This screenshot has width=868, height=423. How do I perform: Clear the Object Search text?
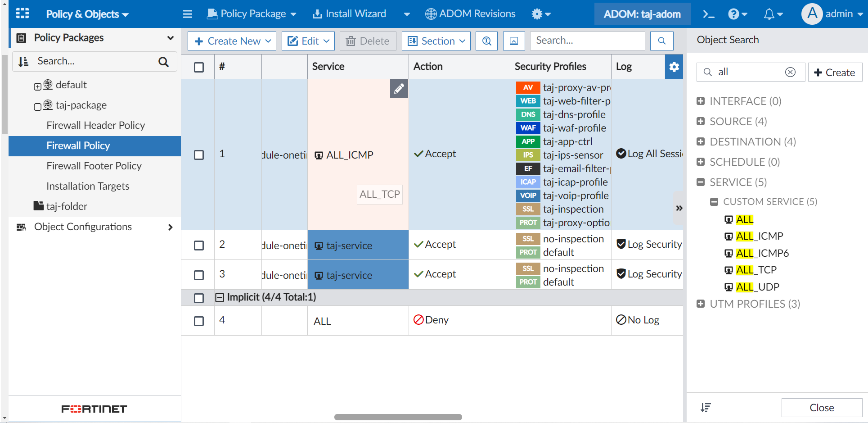click(790, 72)
